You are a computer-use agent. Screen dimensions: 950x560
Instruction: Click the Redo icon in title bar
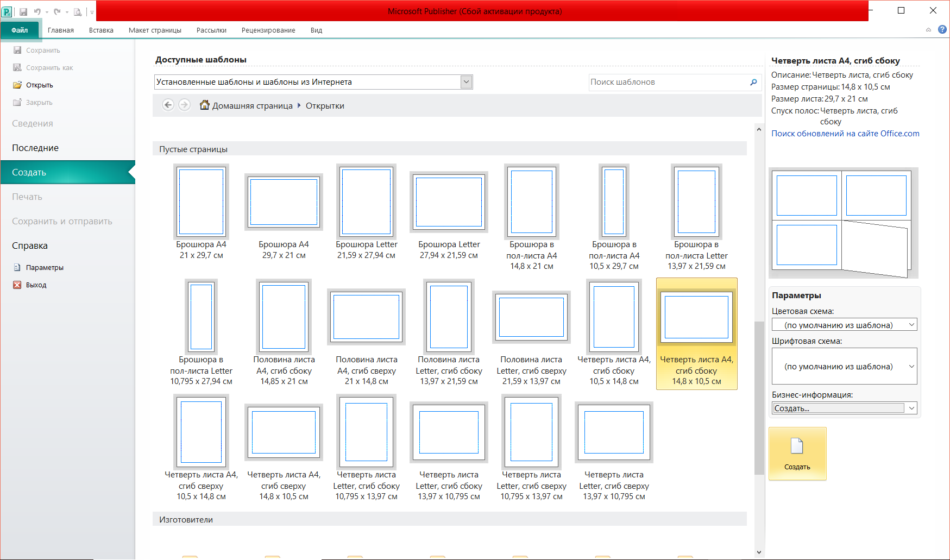[x=57, y=11]
